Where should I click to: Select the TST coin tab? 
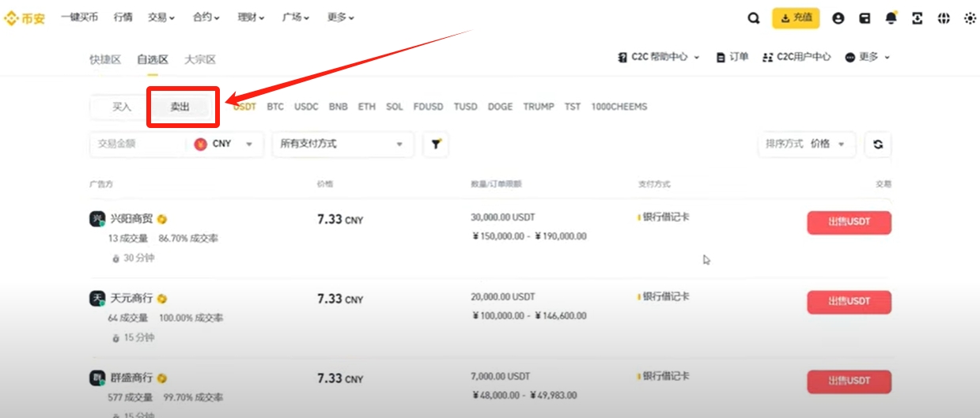click(573, 107)
